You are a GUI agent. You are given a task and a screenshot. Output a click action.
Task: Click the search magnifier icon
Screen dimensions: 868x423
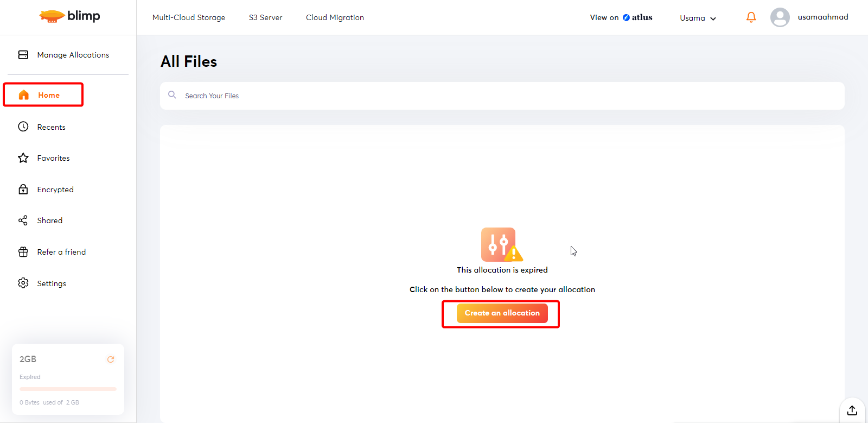(x=172, y=95)
